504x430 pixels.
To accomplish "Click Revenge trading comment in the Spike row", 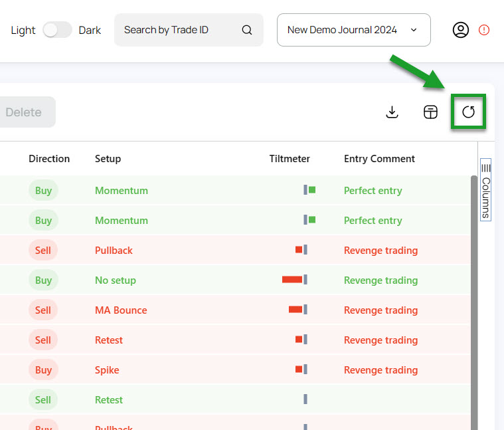I will pos(381,370).
